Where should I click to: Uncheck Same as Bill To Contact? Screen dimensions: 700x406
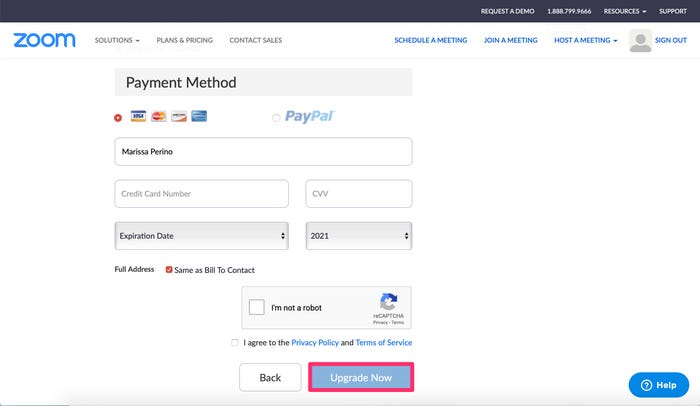point(170,270)
